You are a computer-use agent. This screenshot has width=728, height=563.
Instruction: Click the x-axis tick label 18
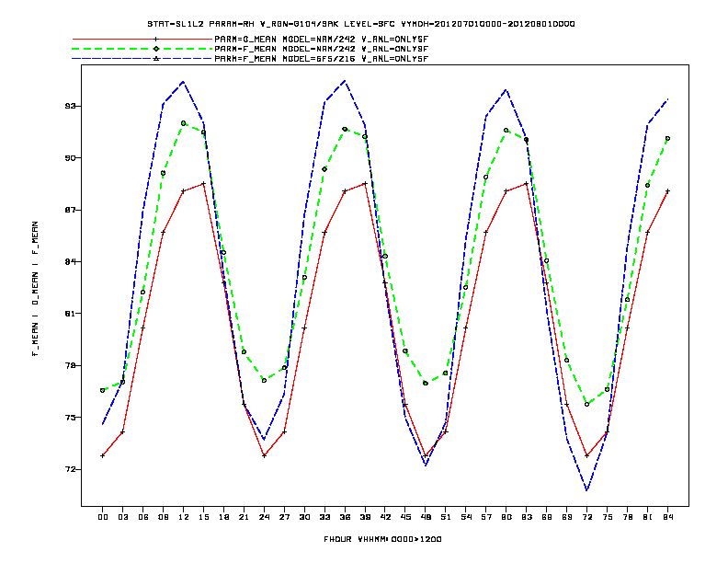pyautogui.click(x=223, y=517)
